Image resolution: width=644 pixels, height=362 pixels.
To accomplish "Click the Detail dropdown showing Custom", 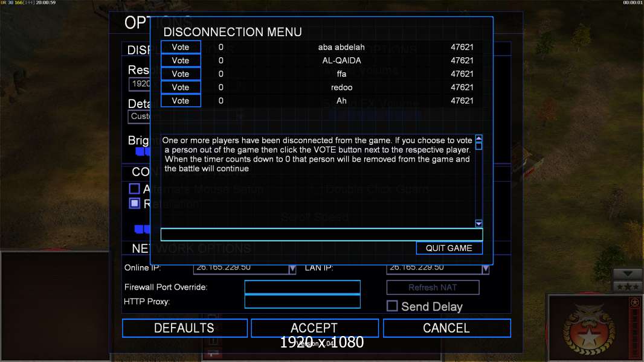I will point(140,116).
